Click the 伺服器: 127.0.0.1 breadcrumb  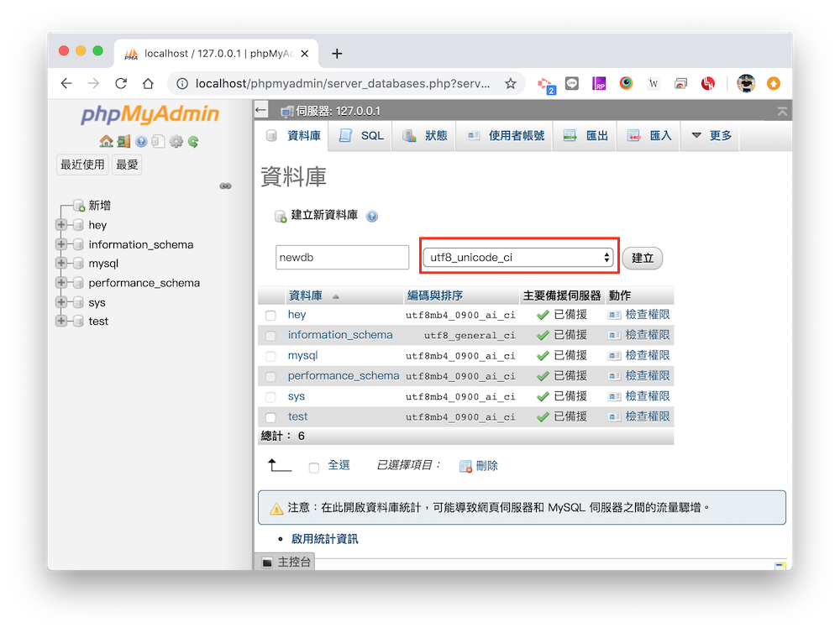click(338, 111)
